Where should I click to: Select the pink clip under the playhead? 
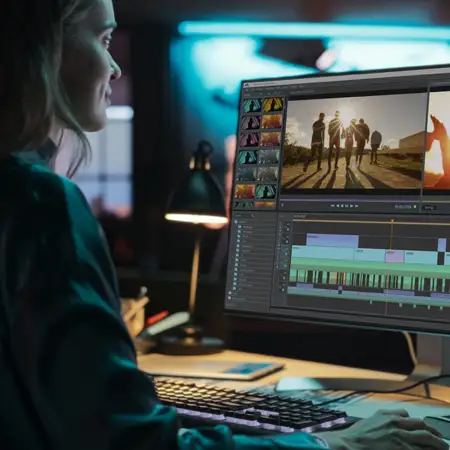[395, 256]
